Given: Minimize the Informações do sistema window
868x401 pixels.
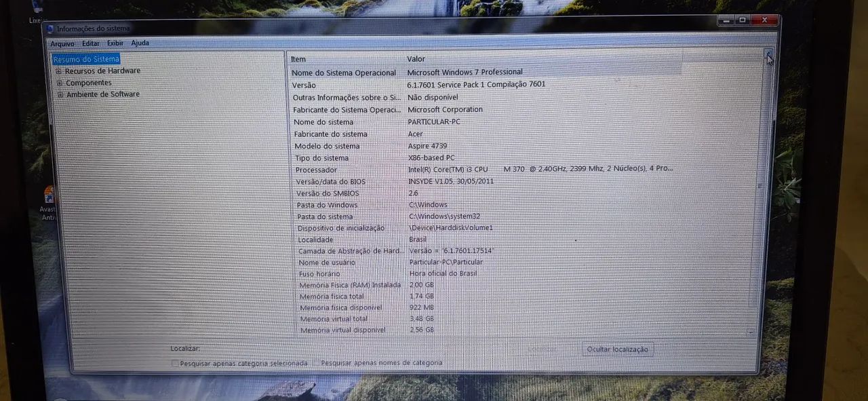Looking at the screenshot, I should [726, 20].
